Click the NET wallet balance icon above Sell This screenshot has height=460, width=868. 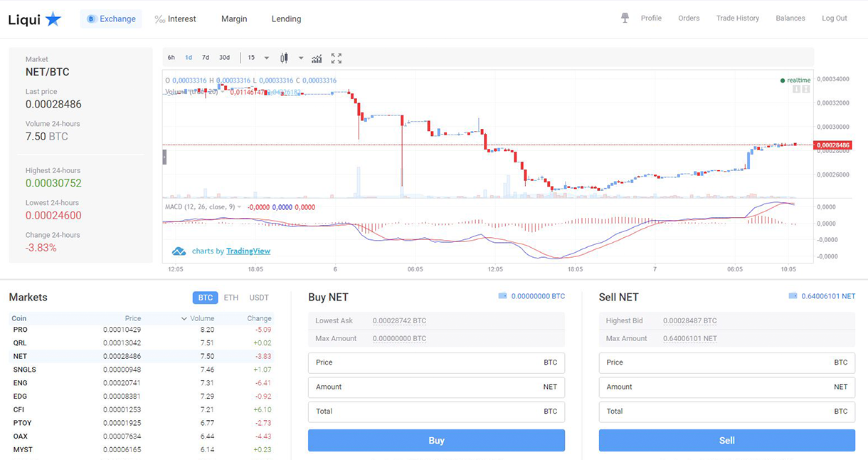click(x=793, y=296)
